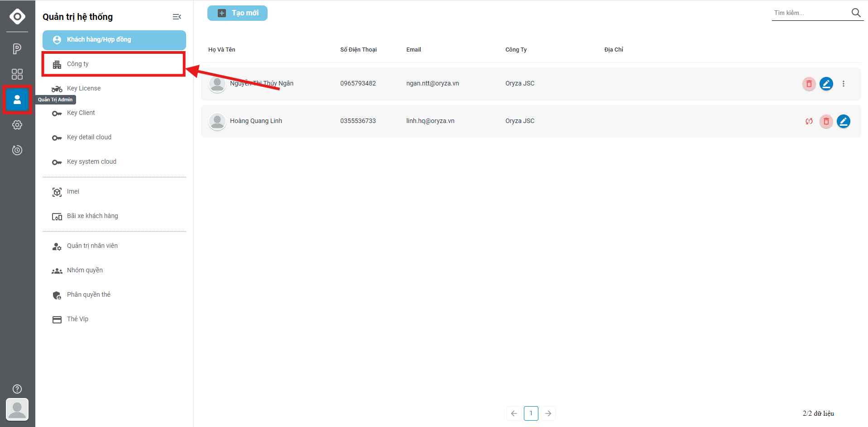Open the Key License menu item
Screen dimensions: 868x427
pyautogui.click(x=114, y=89)
